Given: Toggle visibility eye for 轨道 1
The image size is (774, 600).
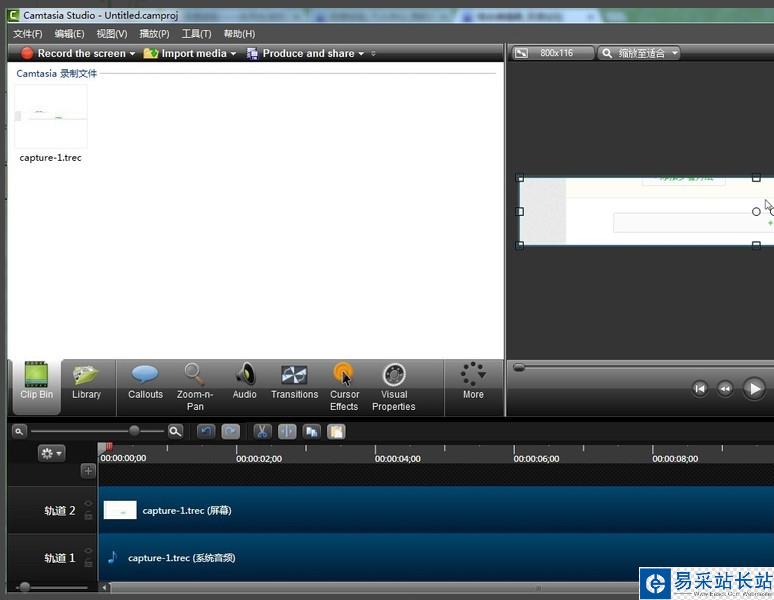Looking at the screenshot, I should (x=88, y=551).
